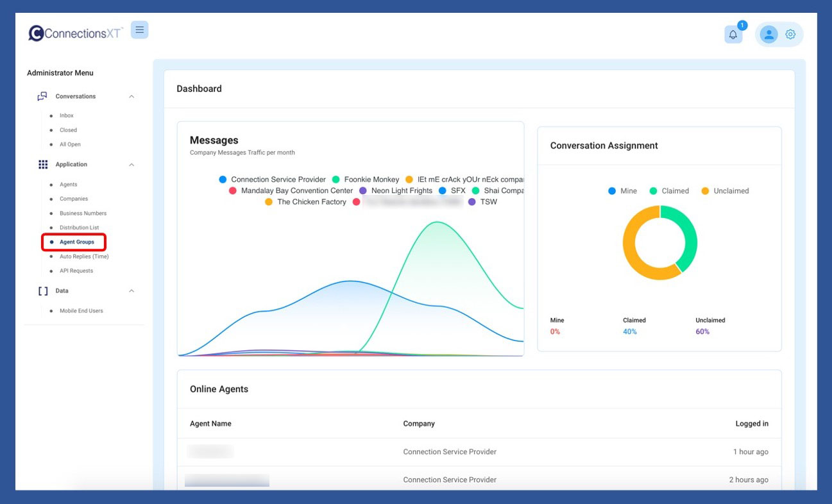Go to Inbox in Conversations menu
This screenshot has height=504, width=832.
point(67,115)
